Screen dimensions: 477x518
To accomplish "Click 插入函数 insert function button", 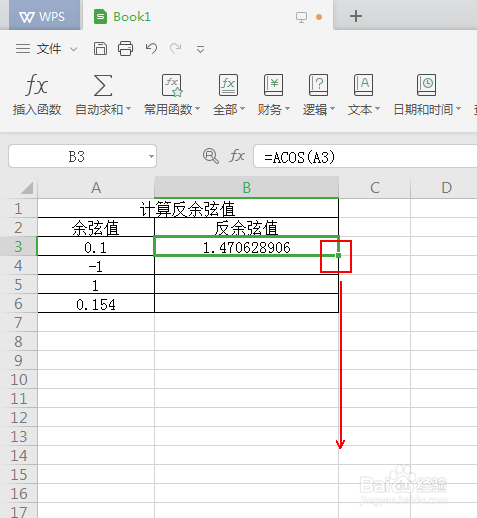I will tap(37, 95).
